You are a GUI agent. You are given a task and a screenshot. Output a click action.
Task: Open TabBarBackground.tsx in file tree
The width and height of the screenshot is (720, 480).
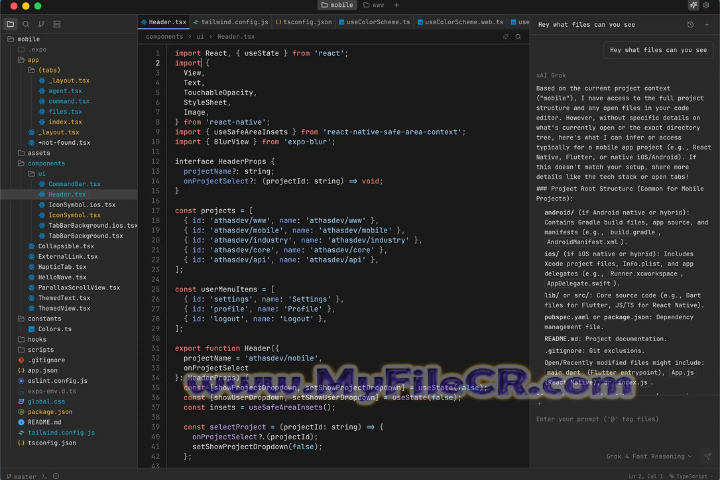coord(81,236)
